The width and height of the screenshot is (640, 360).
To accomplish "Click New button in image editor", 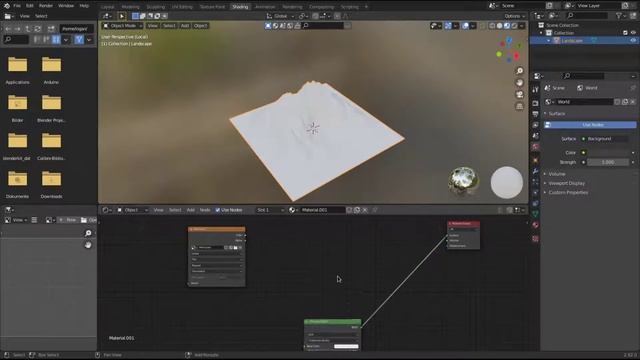I will [68, 220].
